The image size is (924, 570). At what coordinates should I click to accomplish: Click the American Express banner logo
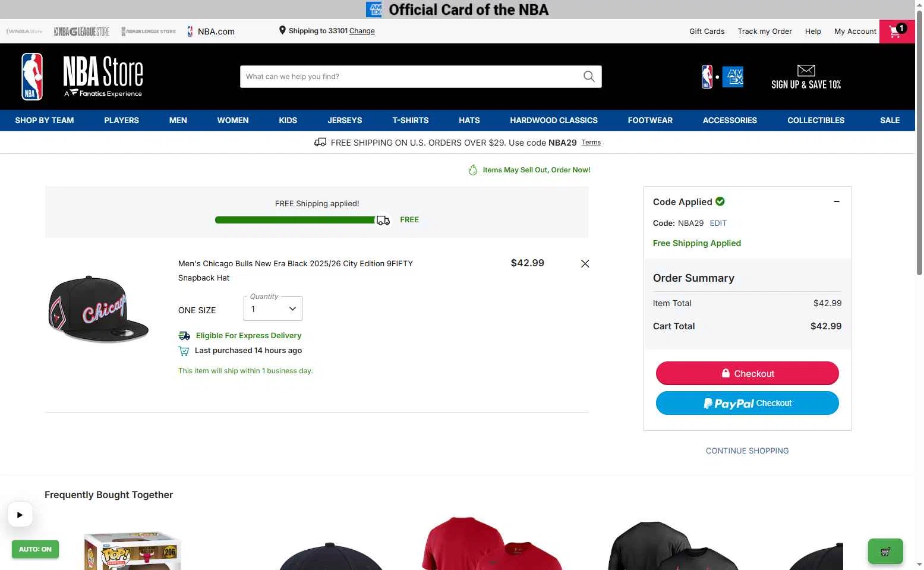(x=374, y=10)
